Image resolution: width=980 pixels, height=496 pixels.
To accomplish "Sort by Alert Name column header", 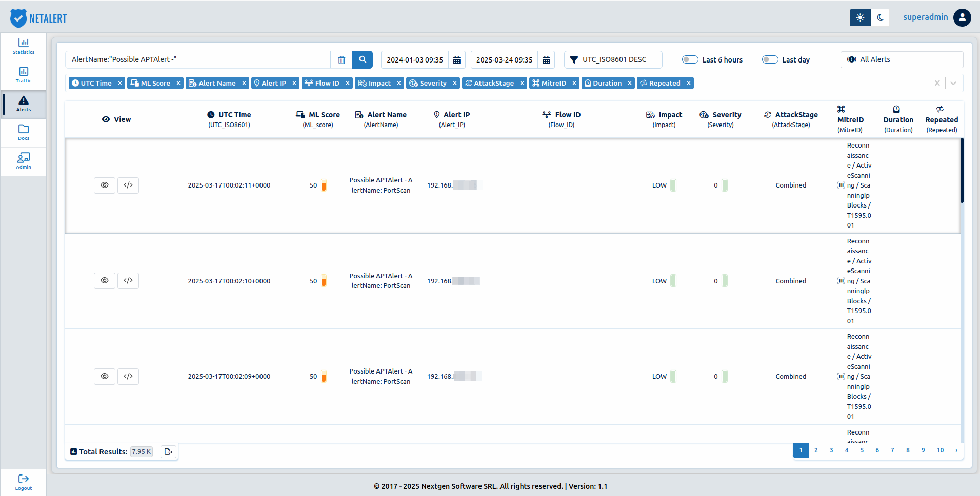I will pos(381,119).
